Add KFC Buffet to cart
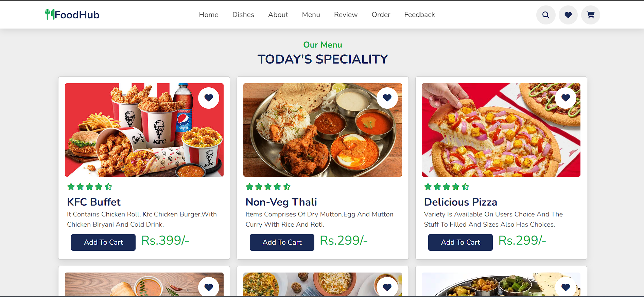 [103, 242]
